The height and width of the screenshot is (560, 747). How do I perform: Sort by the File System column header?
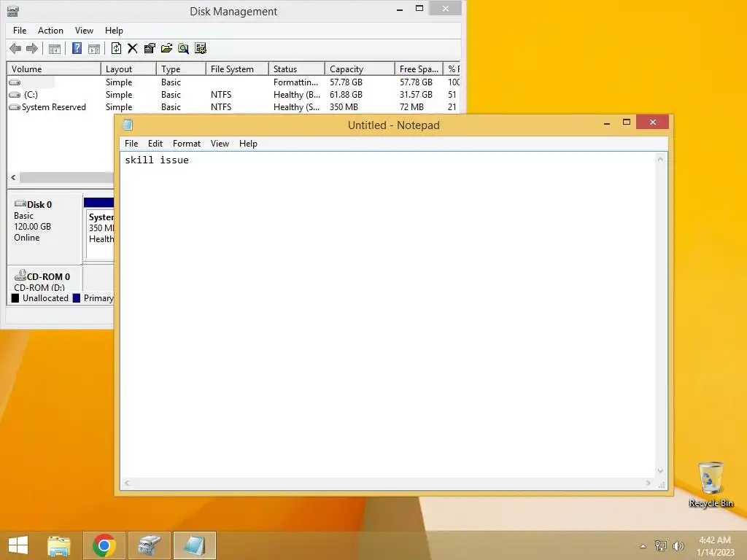237,69
